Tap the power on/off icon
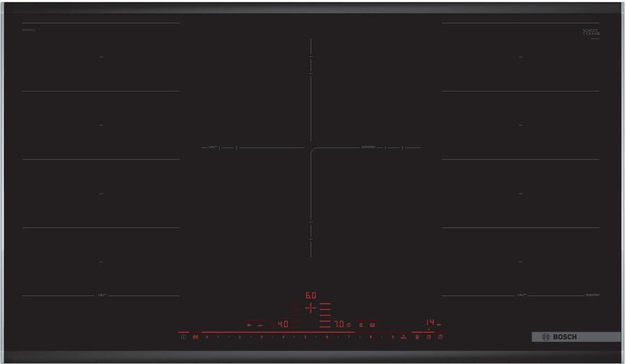This screenshot has width=626, height=364. (183, 337)
